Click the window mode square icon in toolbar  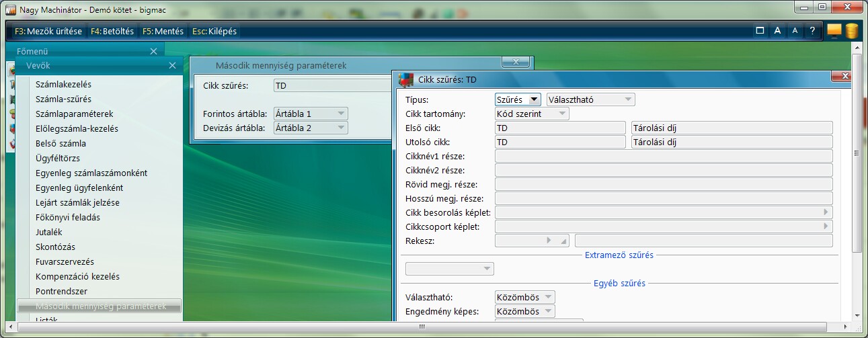coord(760,30)
